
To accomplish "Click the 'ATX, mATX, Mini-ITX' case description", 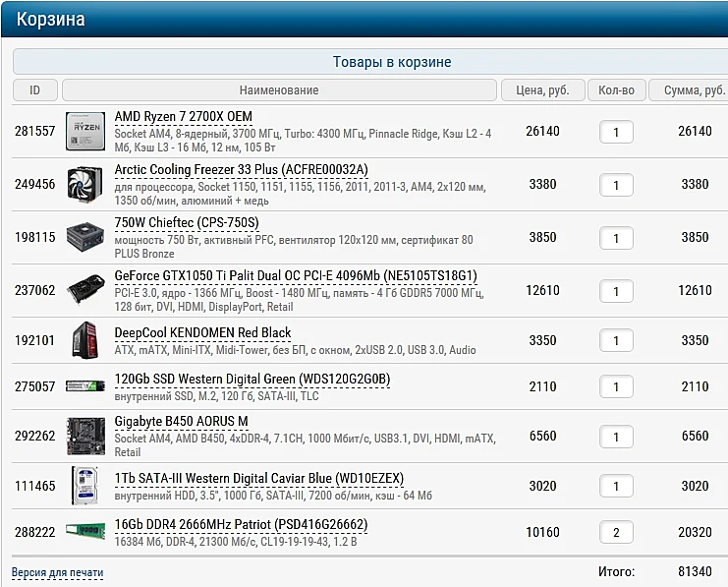I will (x=295, y=350).
